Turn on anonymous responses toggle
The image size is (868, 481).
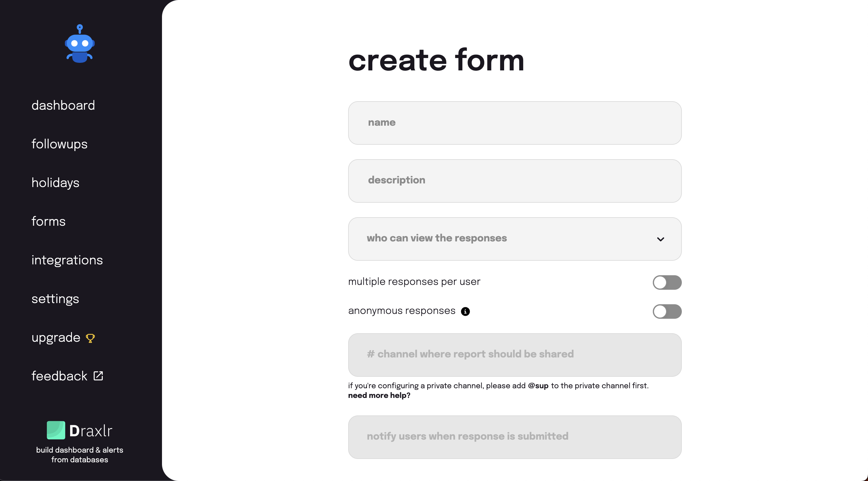[667, 311]
